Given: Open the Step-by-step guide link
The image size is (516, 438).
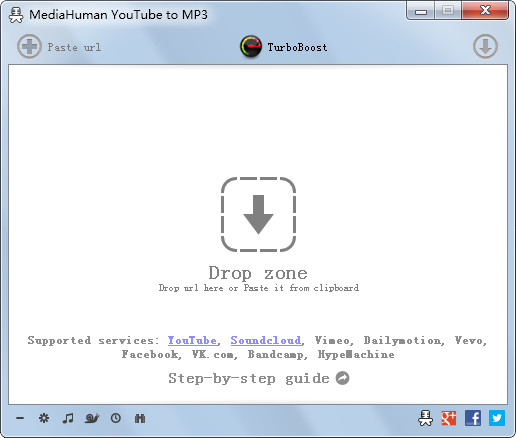Looking at the screenshot, I should (x=249, y=378).
